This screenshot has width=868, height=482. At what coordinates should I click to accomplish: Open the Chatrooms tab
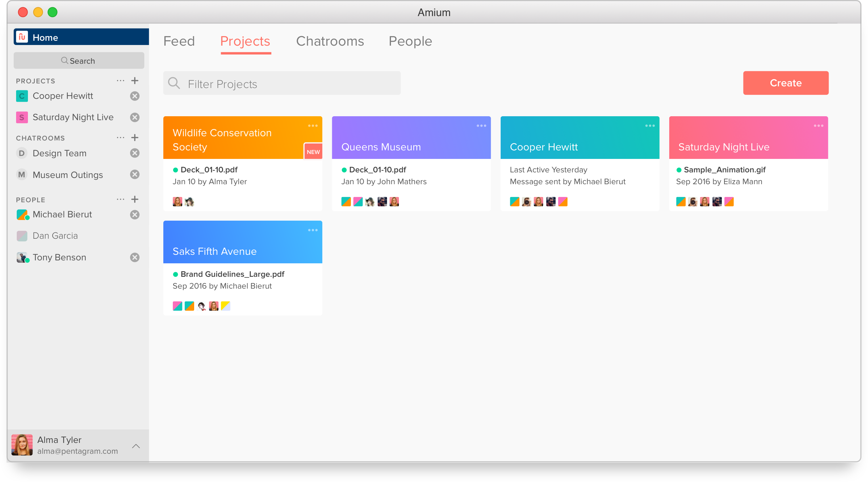pos(330,41)
